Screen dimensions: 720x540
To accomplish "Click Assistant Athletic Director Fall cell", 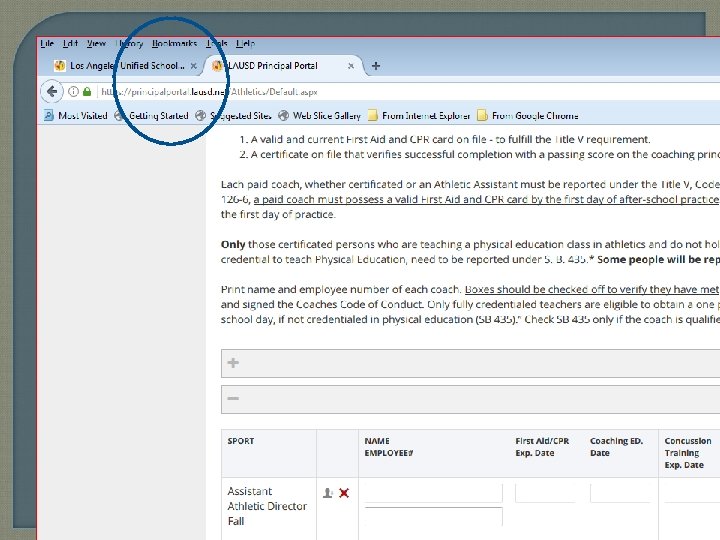I will (268, 506).
